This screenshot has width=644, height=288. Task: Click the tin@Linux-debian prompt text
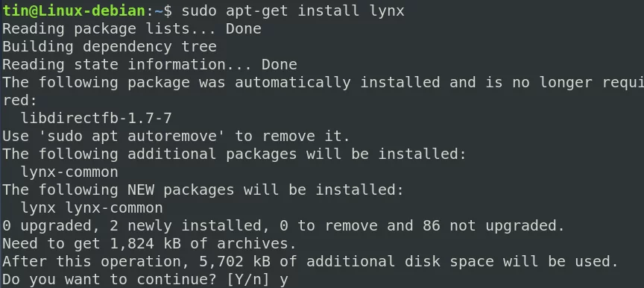point(74,10)
